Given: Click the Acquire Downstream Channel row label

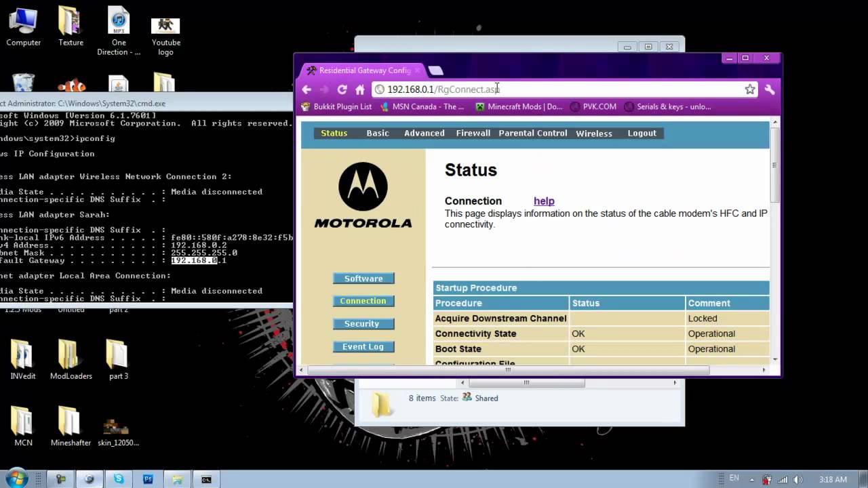Looking at the screenshot, I should pyautogui.click(x=500, y=319).
